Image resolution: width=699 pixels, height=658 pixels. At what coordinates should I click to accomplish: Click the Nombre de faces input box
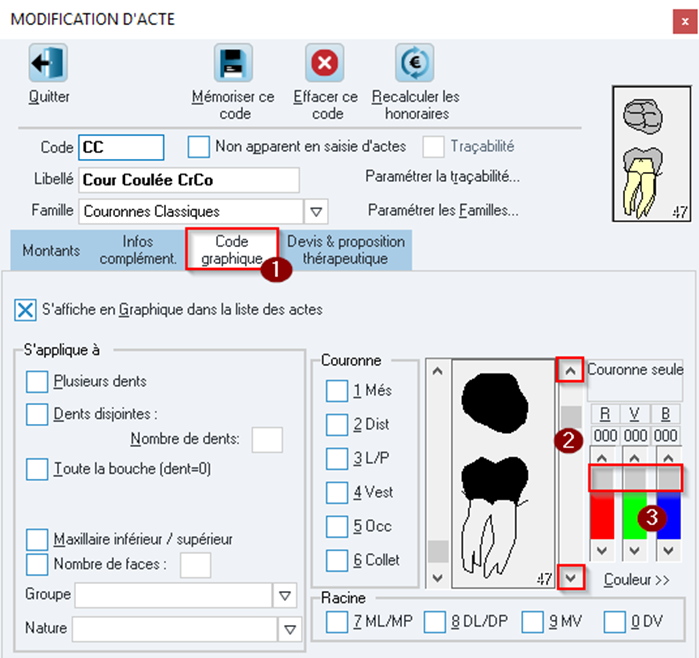(195, 565)
